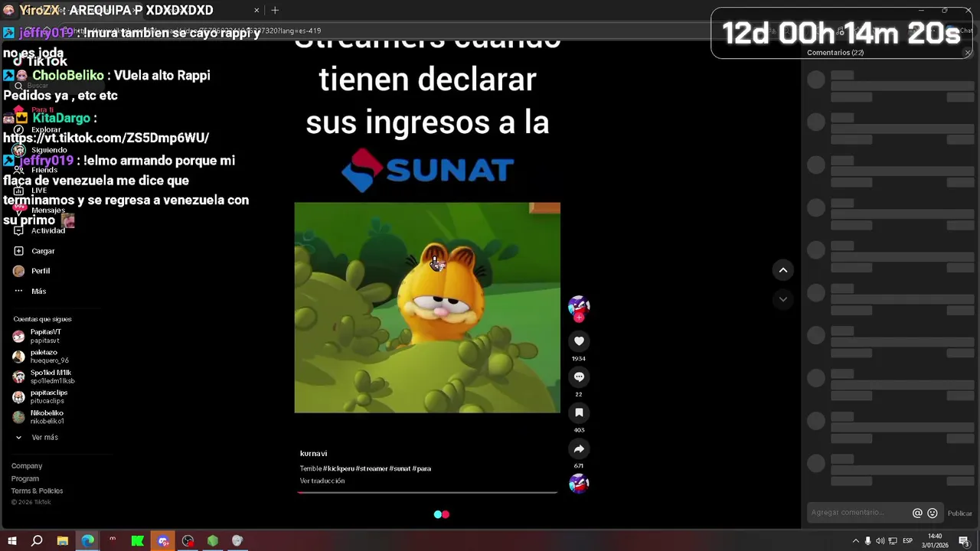Open comments via the speech bubble icon
Screen dimensions: 980x551
(x=579, y=377)
